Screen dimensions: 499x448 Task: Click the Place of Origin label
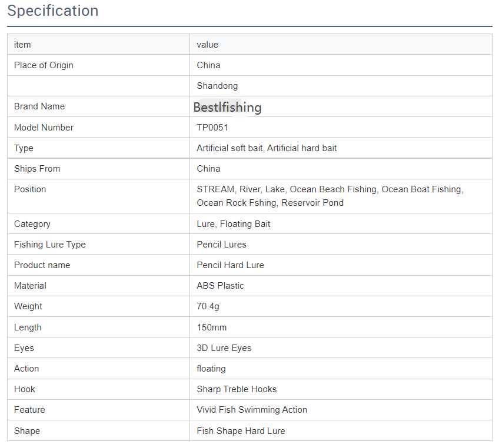tap(44, 65)
